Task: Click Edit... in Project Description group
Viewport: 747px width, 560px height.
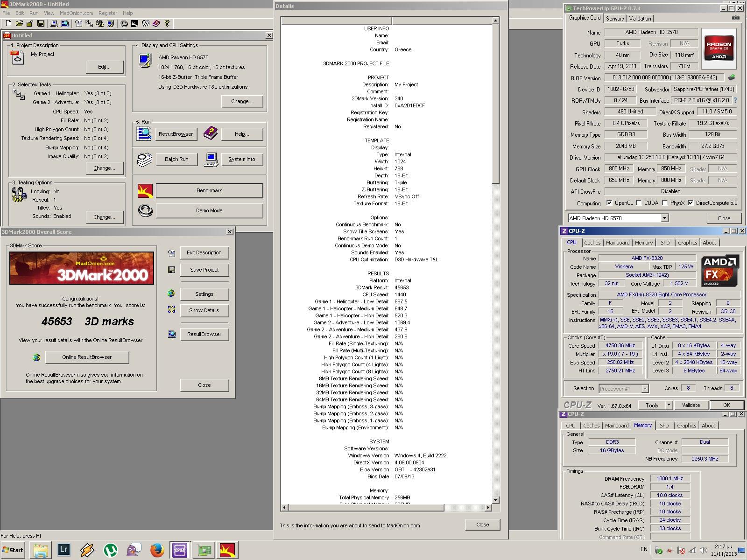Action: (104, 67)
